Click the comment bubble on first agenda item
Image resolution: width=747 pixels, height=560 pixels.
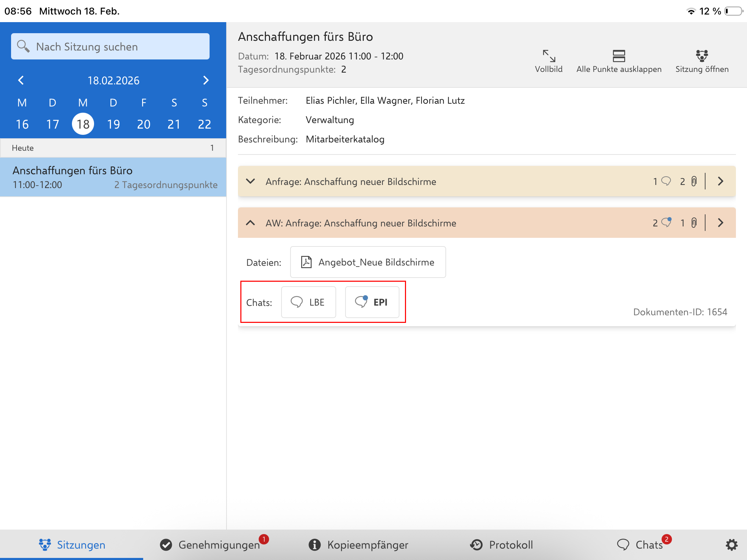(x=666, y=181)
